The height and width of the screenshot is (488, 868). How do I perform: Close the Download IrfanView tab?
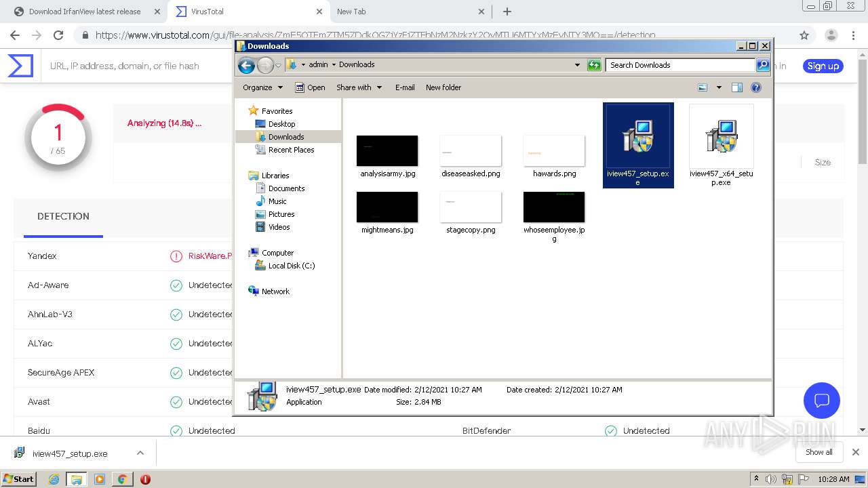tap(157, 12)
